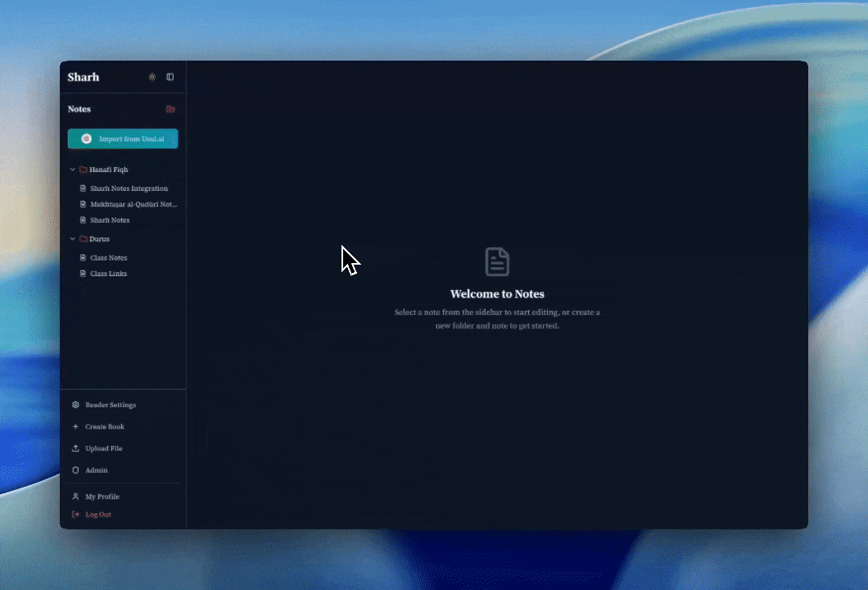Open the Class Links note

108,274
